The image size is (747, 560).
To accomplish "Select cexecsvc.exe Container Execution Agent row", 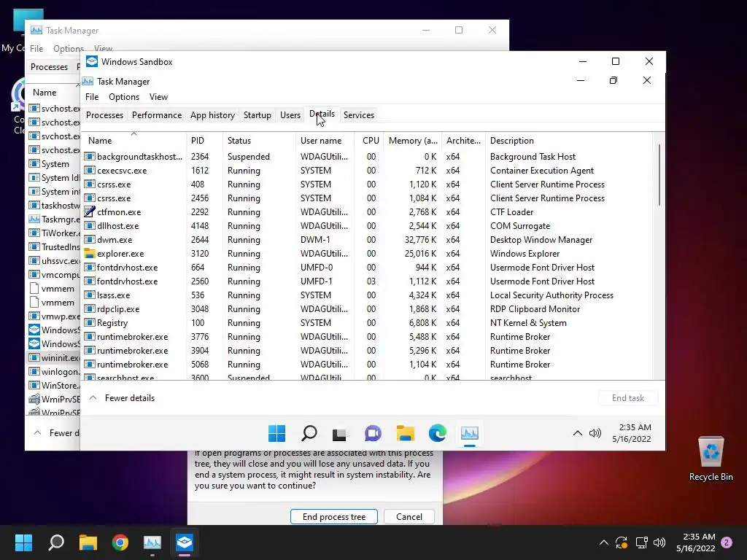I will point(368,171).
